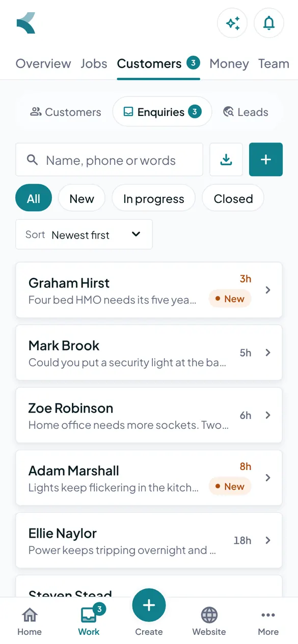
Task: Open Zoe Robinson's enquiry
Action: pyautogui.click(x=149, y=415)
